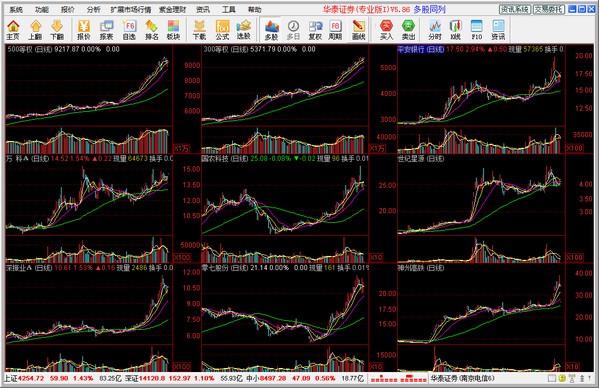Click the 资讯系统 button
This screenshot has height=388, width=599.
[x=515, y=9]
